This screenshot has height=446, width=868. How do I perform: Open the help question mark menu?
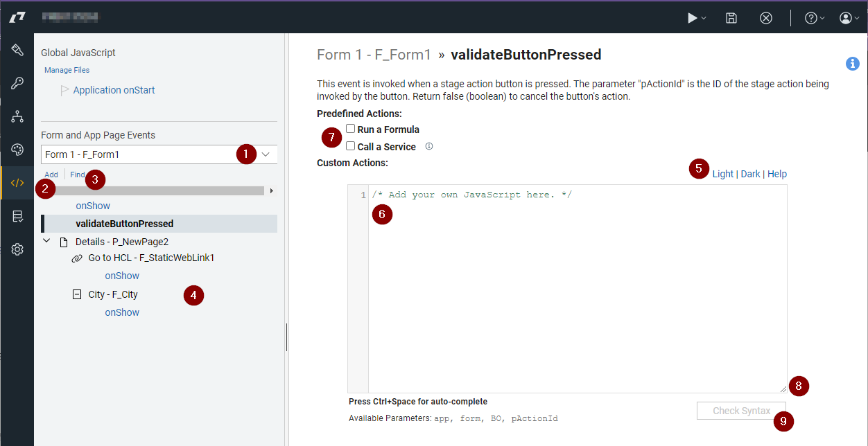pos(811,19)
